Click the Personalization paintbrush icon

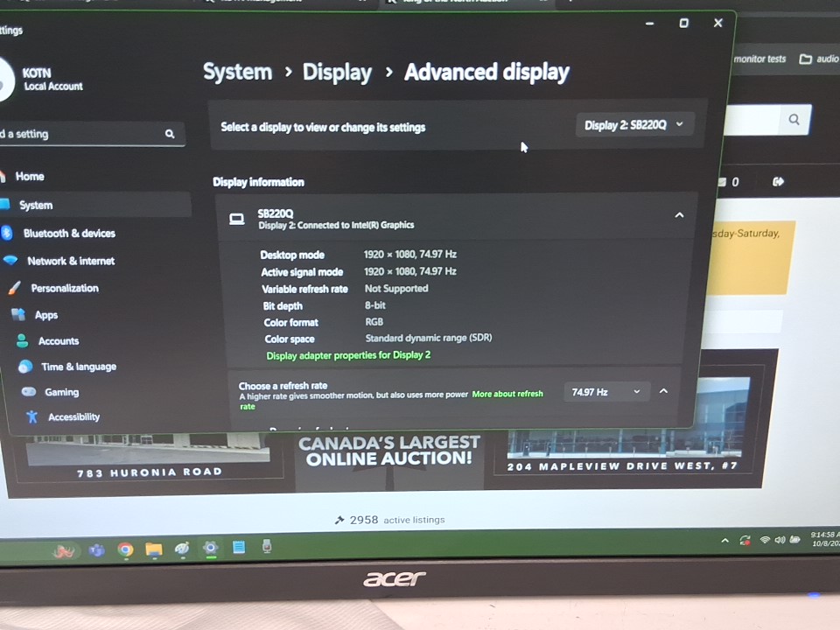pos(14,288)
